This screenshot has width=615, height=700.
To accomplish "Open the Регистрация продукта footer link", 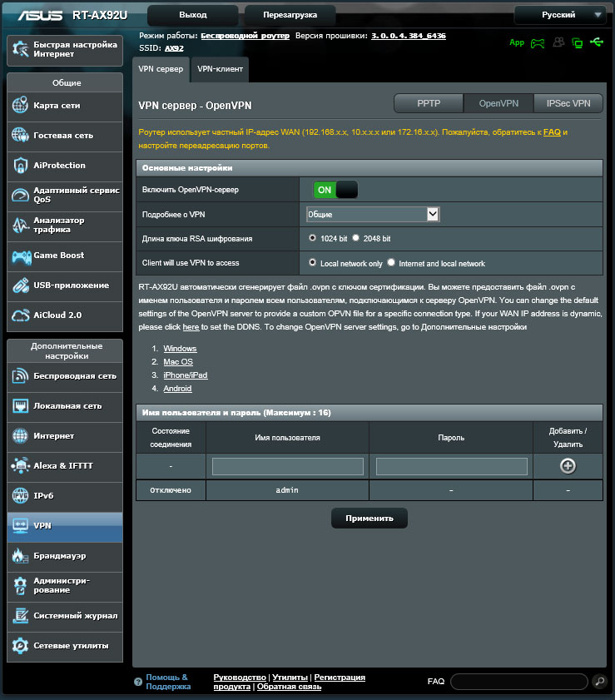I will point(290,682).
